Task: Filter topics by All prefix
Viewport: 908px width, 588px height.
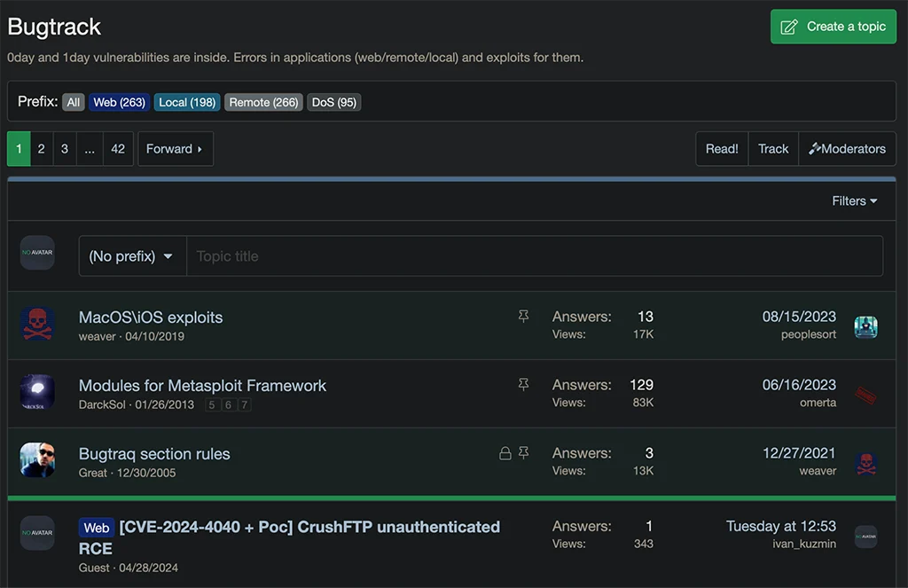Action: 73,103
